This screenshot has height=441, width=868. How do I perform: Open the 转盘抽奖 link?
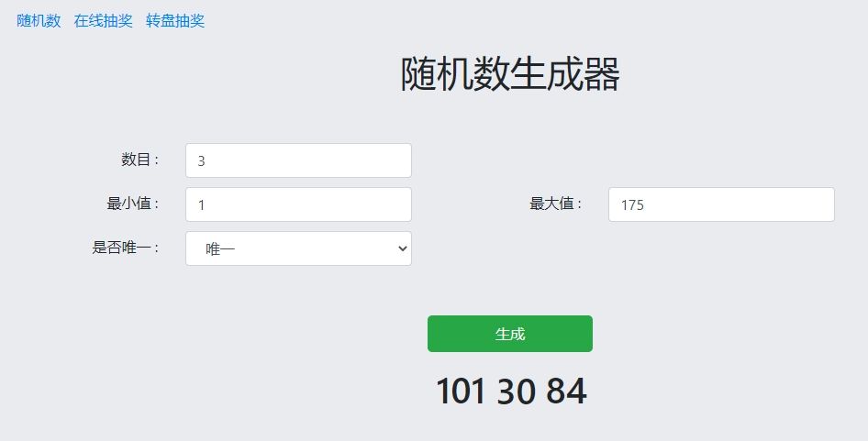tap(175, 21)
